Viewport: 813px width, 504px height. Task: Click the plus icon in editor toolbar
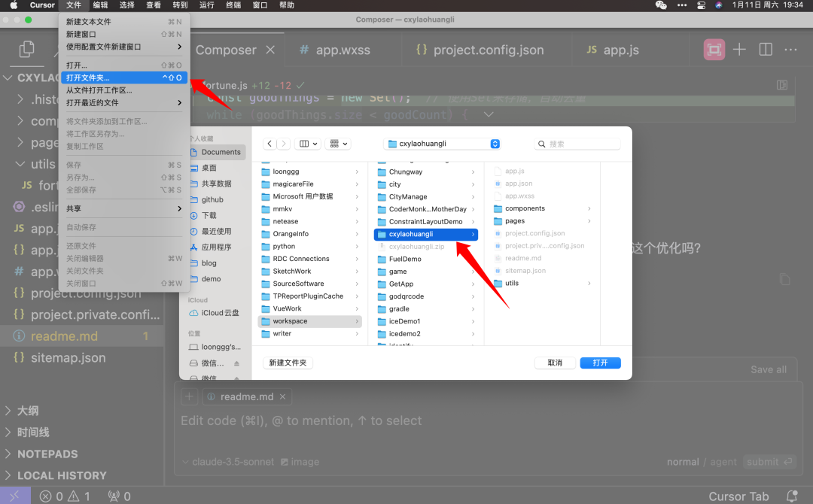point(739,50)
